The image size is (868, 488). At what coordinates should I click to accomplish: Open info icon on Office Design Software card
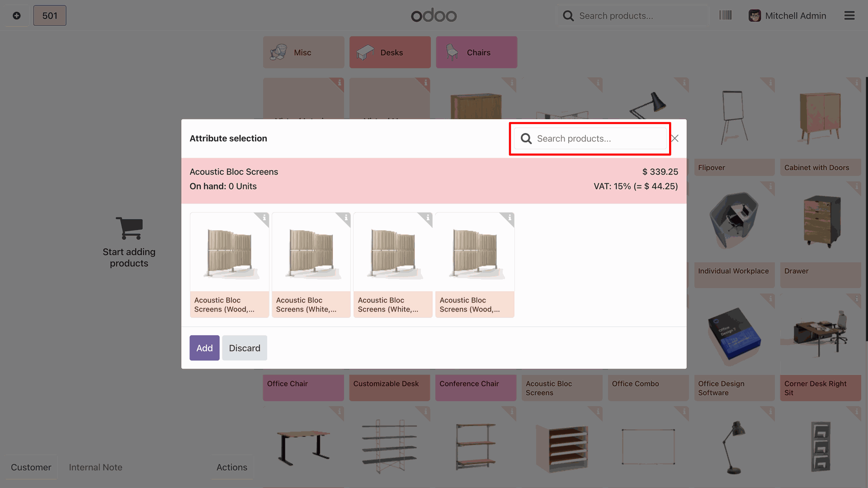(770, 298)
